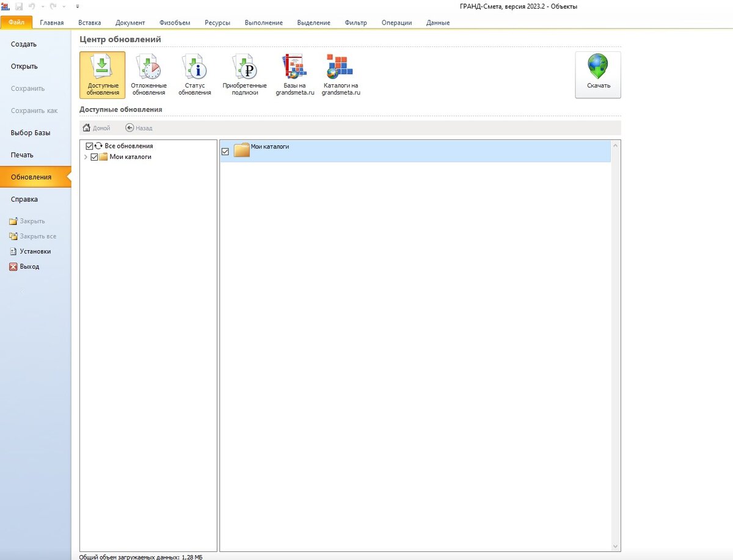Click the Домой navigation button
The width and height of the screenshot is (733, 560).
pyautogui.click(x=97, y=128)
